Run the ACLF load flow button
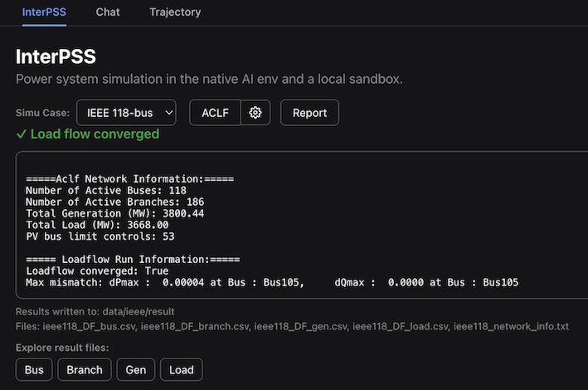Image resolution: width=588 pixels, height=390 pixels. 215,113
